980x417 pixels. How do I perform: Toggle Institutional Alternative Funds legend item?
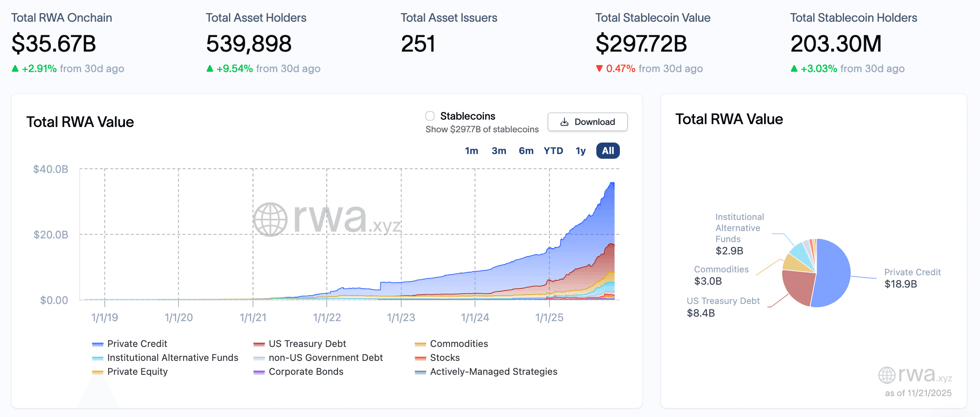click(98, 358)
